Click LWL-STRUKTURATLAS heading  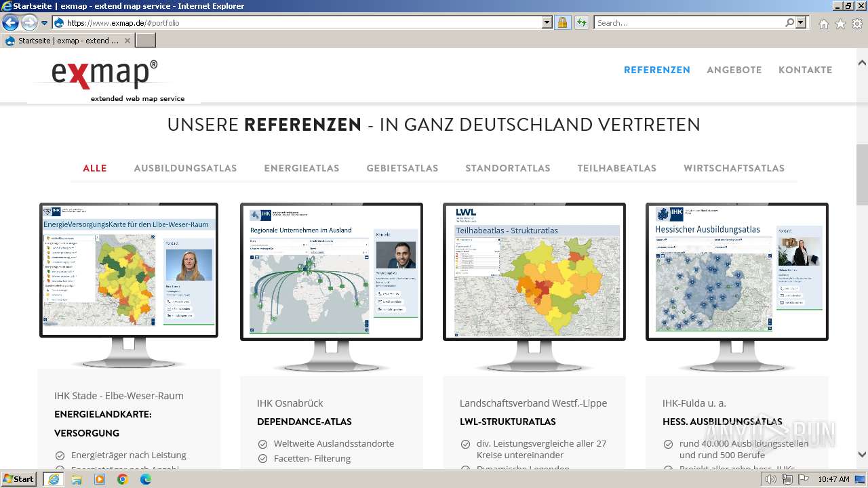(x=508, y=422)
